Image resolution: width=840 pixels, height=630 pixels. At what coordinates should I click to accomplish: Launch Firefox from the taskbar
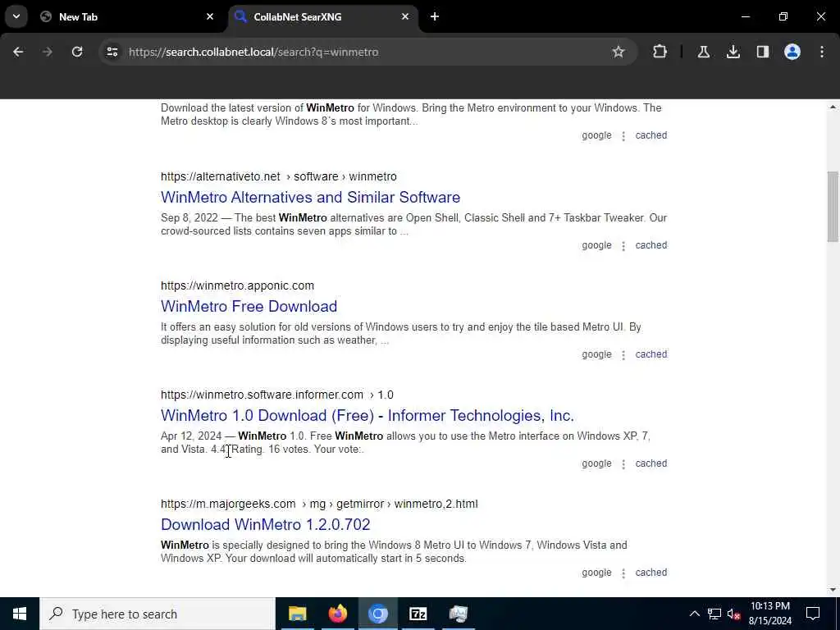(x=337, y=614)
